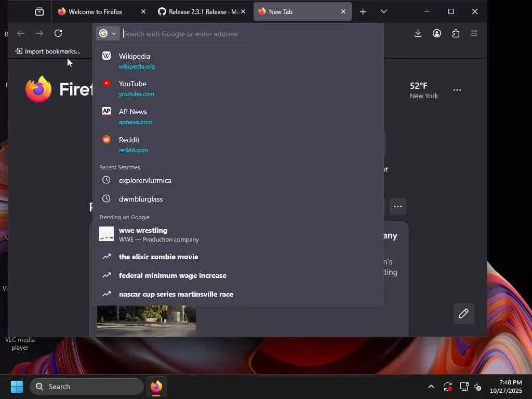Screen dimensions: 532x399
Task: Open the Extensions puzzle icon
Action: pyautogui.click(x=456, y=33)
